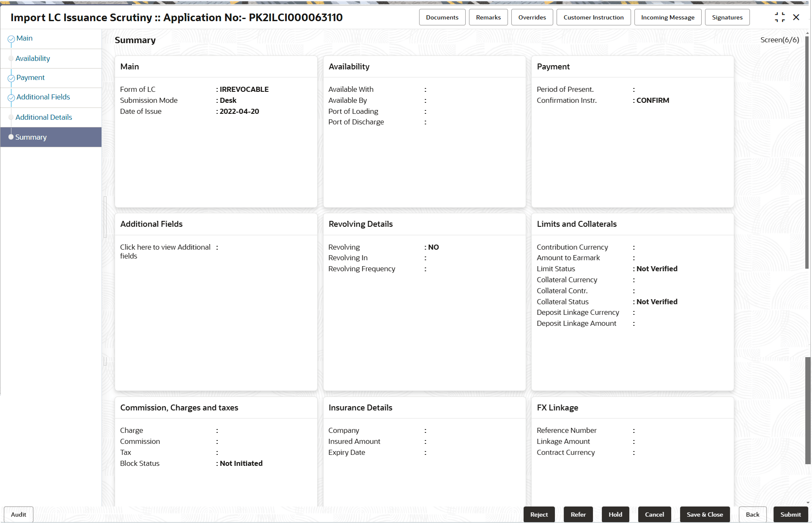Image resolution: width=812 pixels, height=523 pixels.
Task: Click the Summary step bullet icon
Action: click(11, 137)
